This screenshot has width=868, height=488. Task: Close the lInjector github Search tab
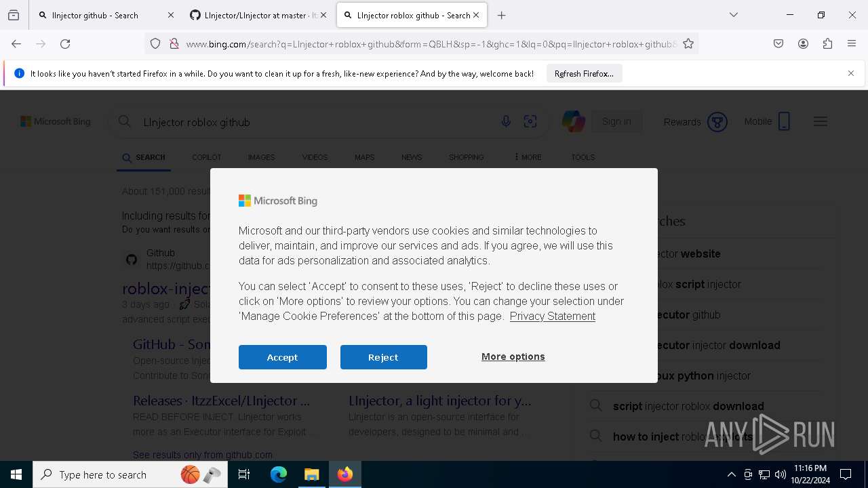pos(170,15)
